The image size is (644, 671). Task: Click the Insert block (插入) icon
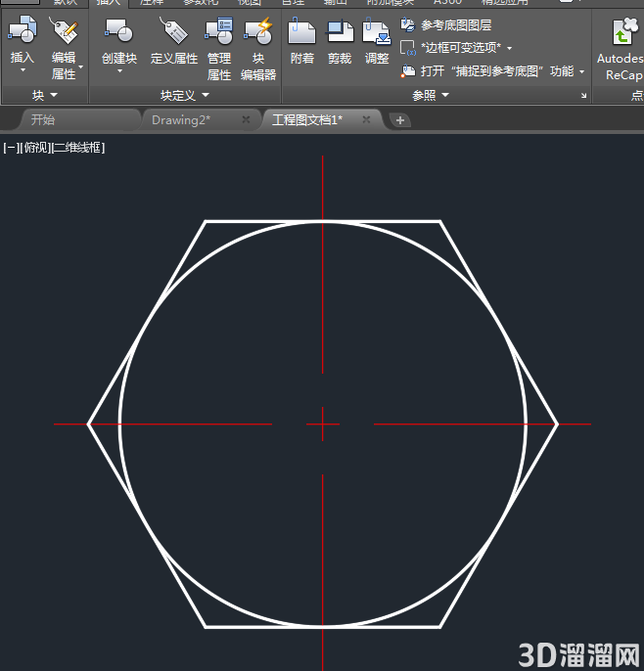tap(23, 29)
